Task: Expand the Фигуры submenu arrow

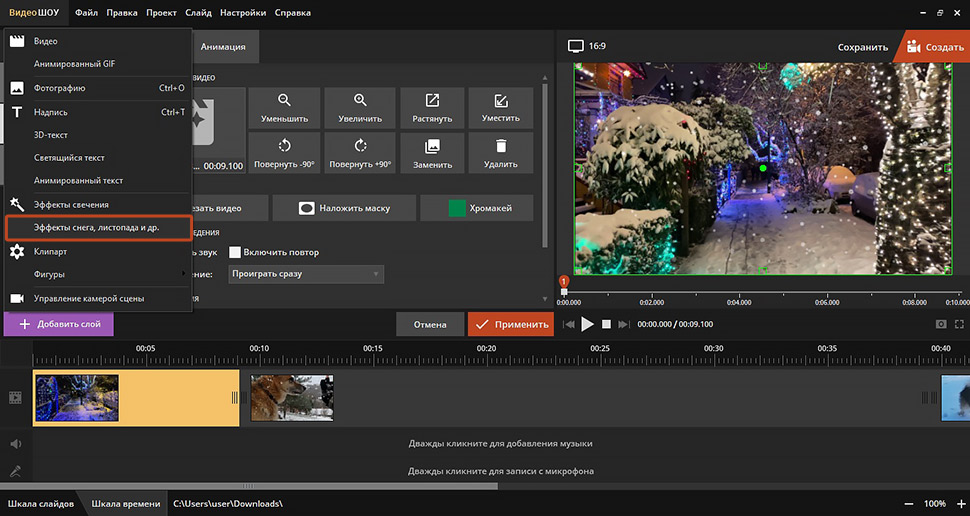Action: point(183,273)
